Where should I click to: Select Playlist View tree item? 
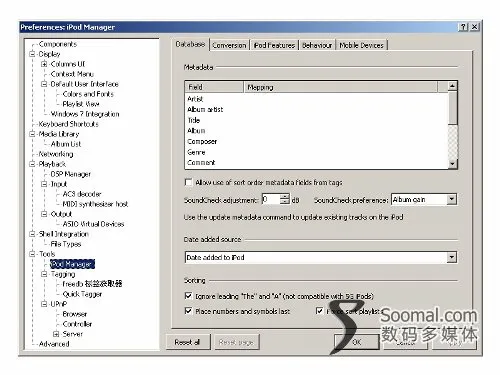pyautogui.click(x=81, y=104)
